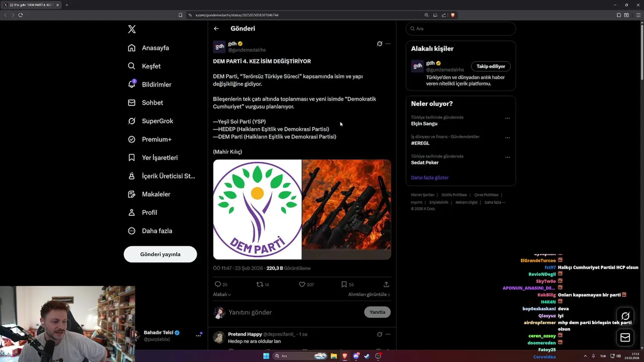Screen dimensions: 644x362
Task: Click Alıntıları görüntüle link
Action: point(369,294)
